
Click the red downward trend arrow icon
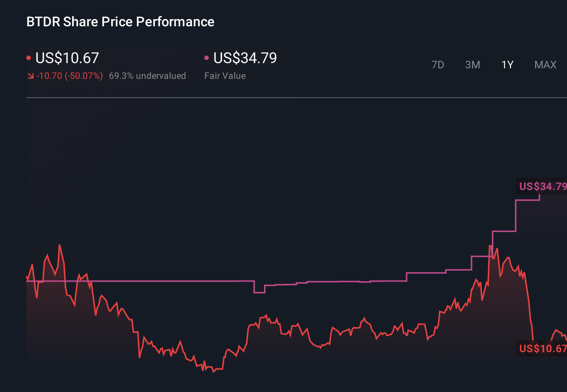coord(30,75)
